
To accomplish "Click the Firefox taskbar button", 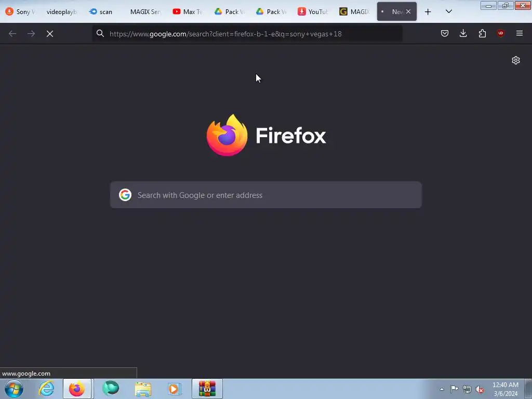I will click(77, 389).
